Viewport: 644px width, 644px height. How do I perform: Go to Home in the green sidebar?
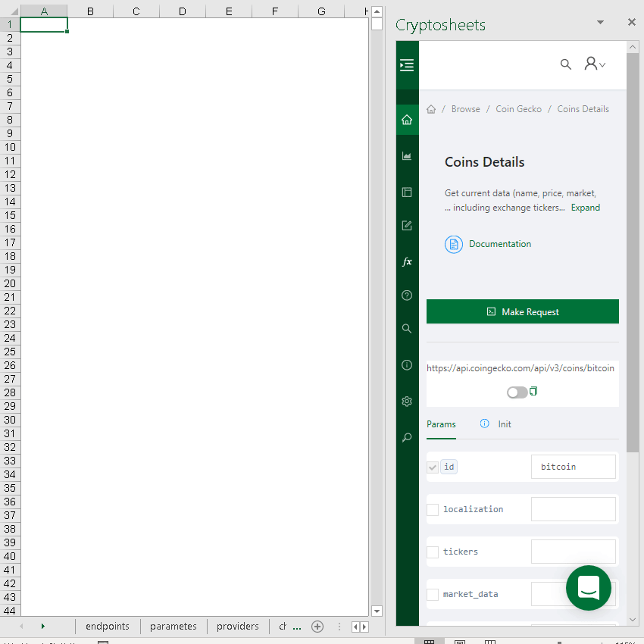click(x=407, y=120)
